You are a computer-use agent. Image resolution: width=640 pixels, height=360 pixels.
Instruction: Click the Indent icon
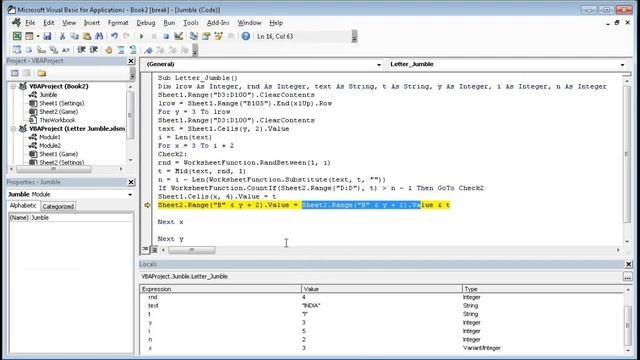[x=81, y=50]
